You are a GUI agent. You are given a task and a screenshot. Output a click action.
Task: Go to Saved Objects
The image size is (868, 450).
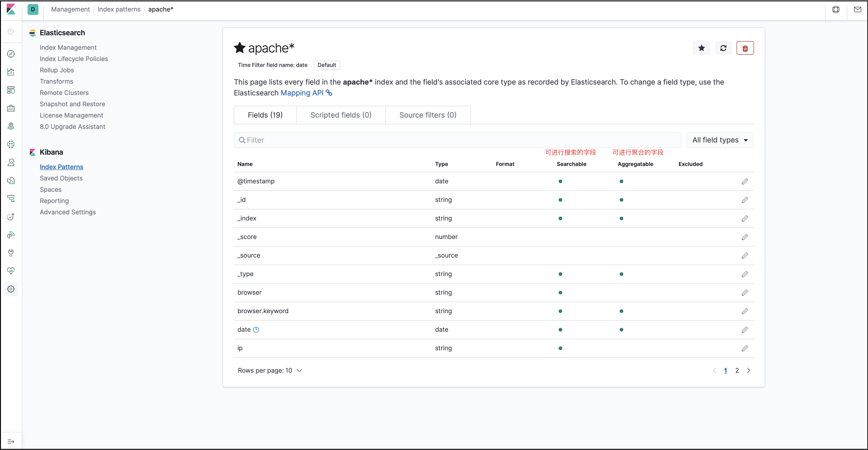pyautogui.click(x=61, y=178)
